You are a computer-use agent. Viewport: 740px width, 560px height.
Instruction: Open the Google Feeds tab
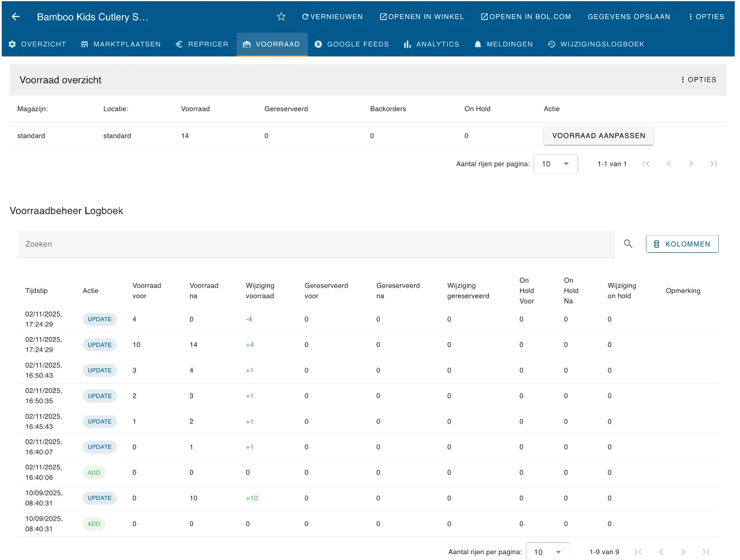click(352, 44)
